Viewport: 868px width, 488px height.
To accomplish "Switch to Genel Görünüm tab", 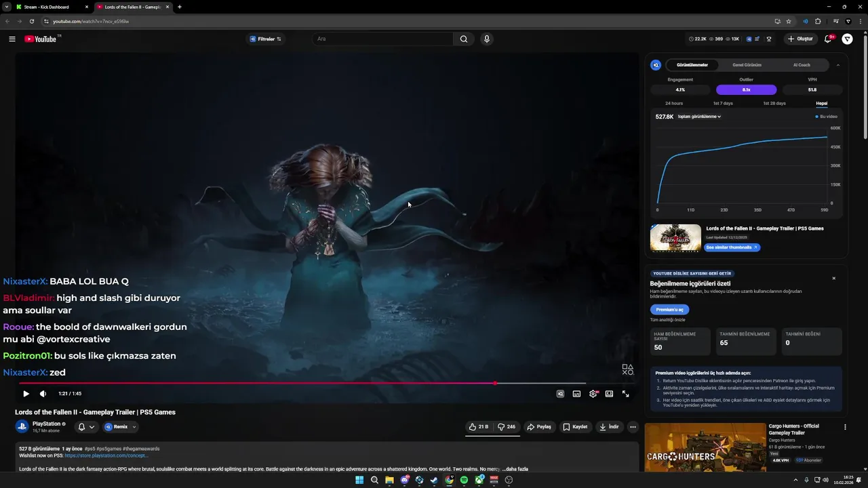I will [x=747, y=65].
